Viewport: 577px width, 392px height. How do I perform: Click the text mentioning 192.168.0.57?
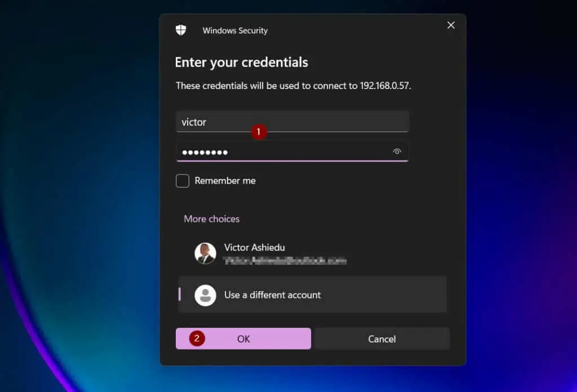(293, 86)
